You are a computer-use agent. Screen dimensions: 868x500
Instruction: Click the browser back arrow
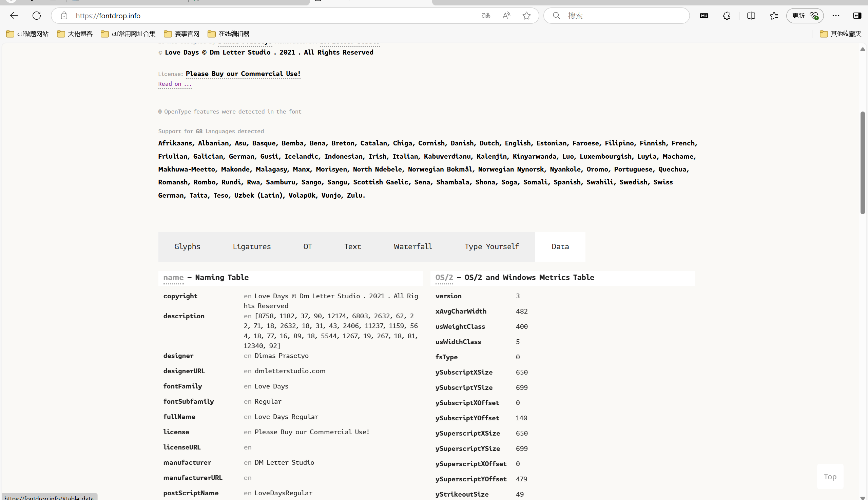coord(14,16)
